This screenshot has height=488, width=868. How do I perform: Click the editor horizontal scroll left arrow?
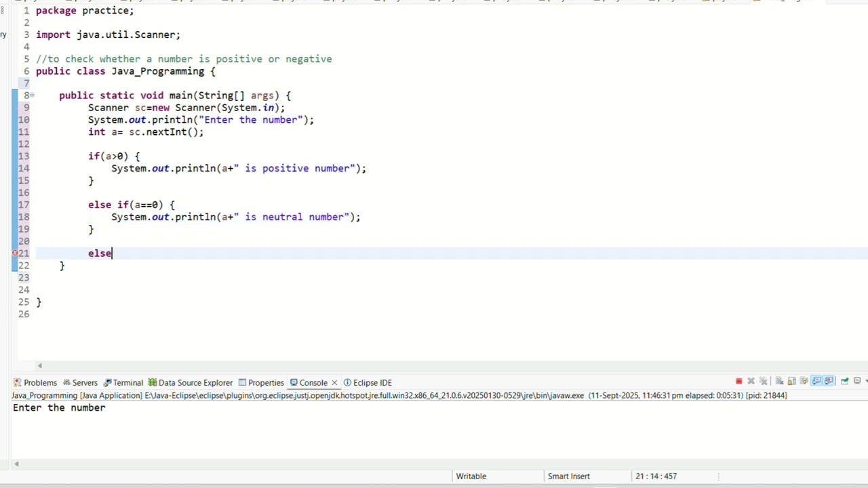[x=39, y=366]
